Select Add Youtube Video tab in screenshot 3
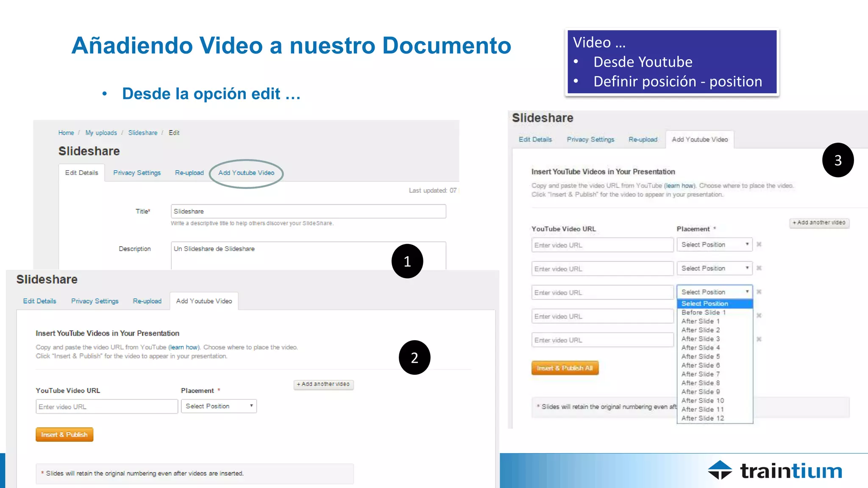Viewport: 868px width, 488px height. [x=700, y=139]
